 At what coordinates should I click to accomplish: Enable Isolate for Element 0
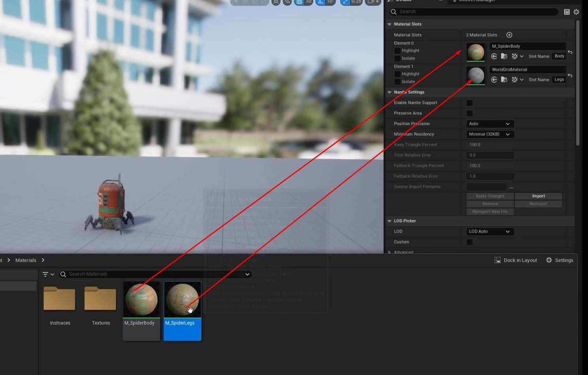(x=398, y=58)
